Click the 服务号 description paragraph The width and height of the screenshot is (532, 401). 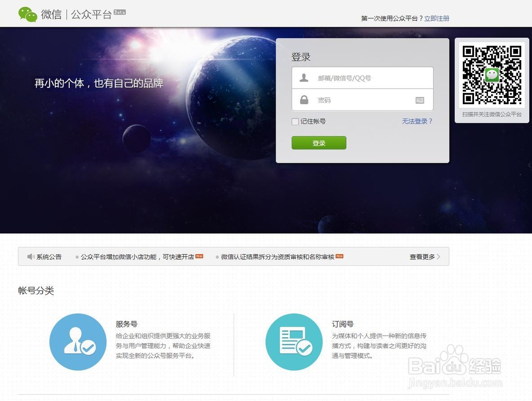(163, 346)
